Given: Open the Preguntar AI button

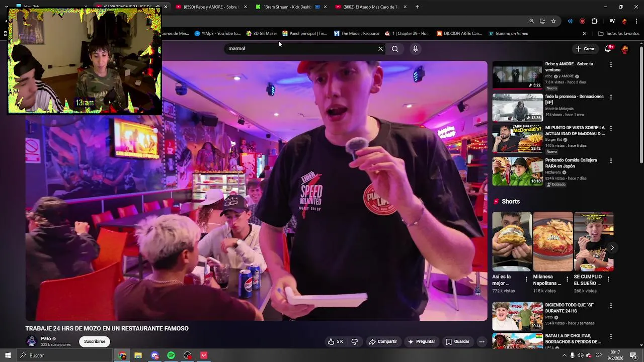Looking at the screenshot, I should coord(421,341).
